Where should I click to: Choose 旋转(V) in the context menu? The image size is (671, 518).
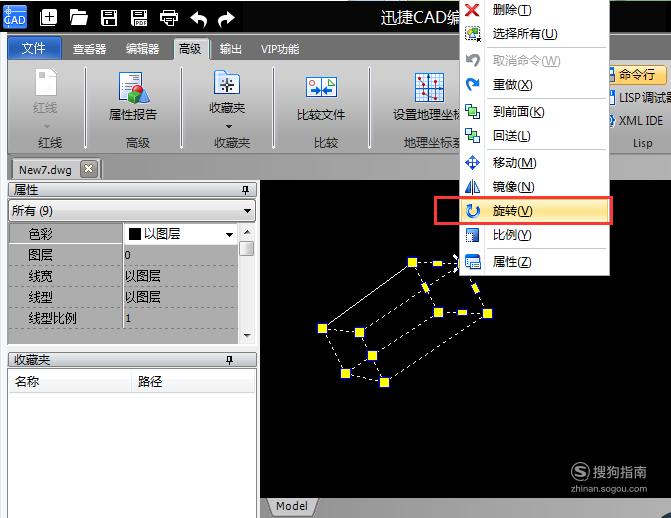pyautogui.click(x=534, y=211)
